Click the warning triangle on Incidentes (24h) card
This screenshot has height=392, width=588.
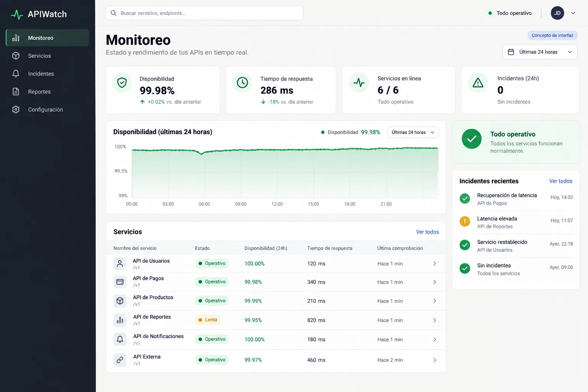click(478, 82)
